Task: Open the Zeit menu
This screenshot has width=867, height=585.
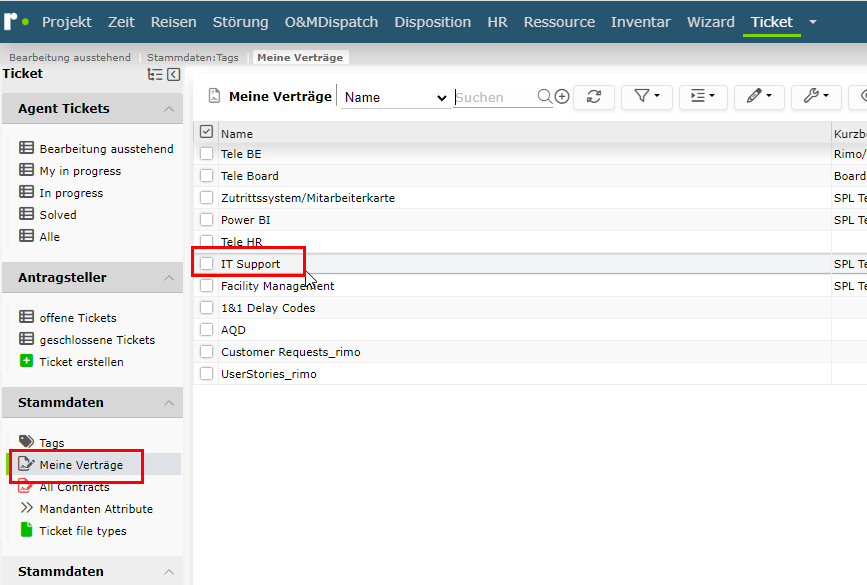Action: tap(121, 22)
